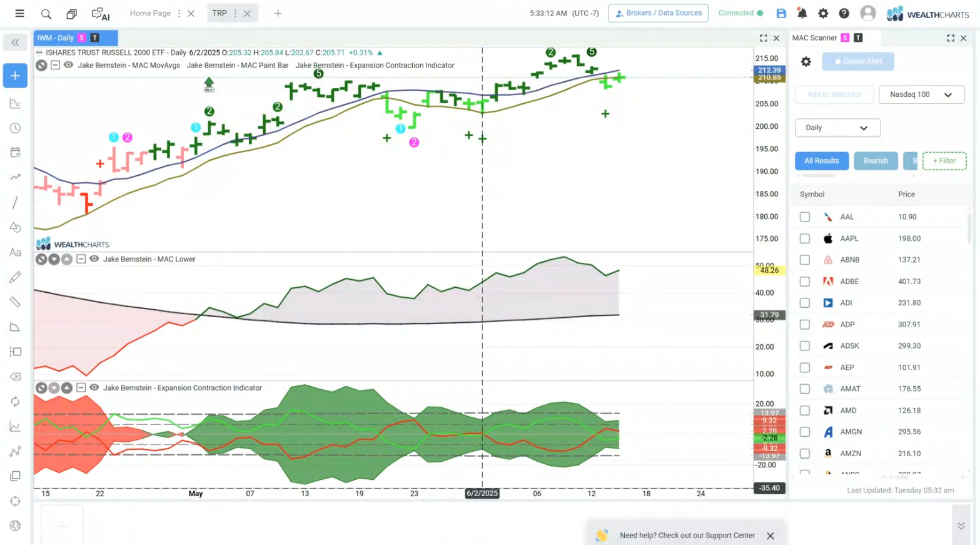
Task: Toggle visibility of Expansion Contraction Indicator pane
Action: (94, 388)
